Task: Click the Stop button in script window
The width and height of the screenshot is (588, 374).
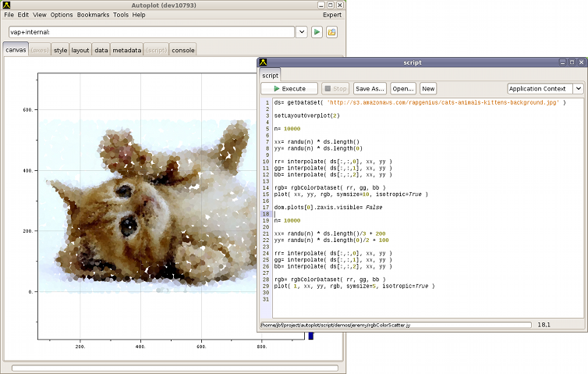Action: tap(335, 88)
